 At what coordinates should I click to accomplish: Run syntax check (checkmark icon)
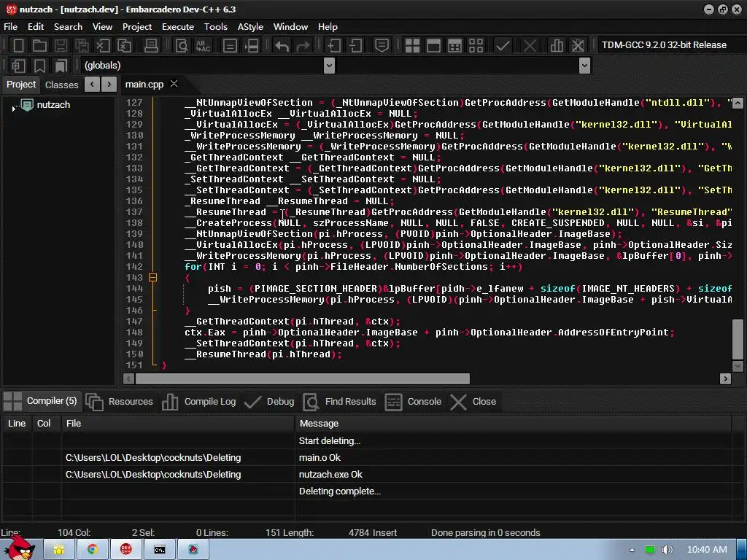click(x=503, y=46)
